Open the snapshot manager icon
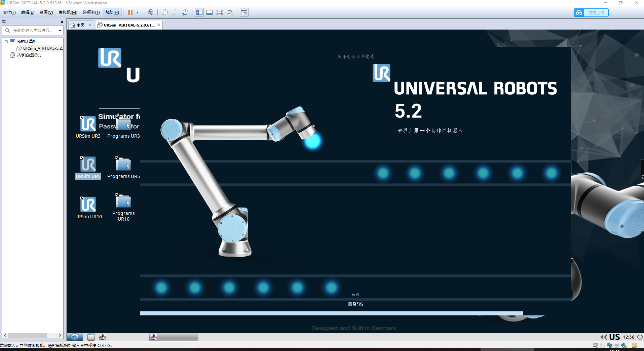 [x=185, y=12]
